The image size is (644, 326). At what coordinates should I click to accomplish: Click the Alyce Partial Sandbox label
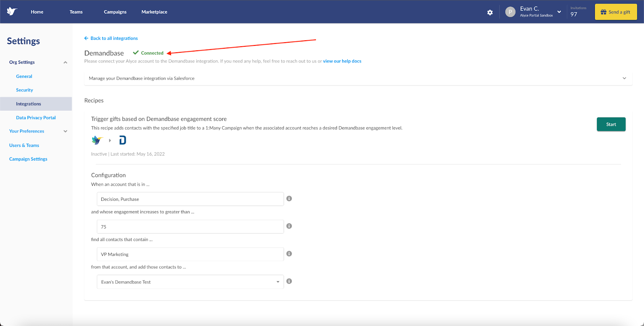(x=536, y=15)
